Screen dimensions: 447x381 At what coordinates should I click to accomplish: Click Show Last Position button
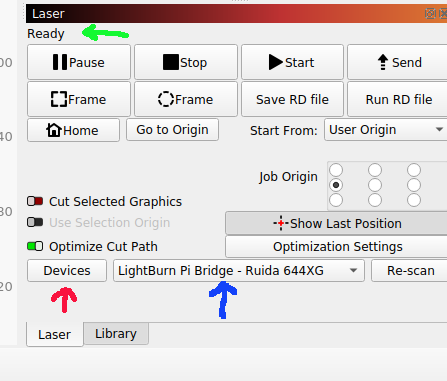(337, 223)
